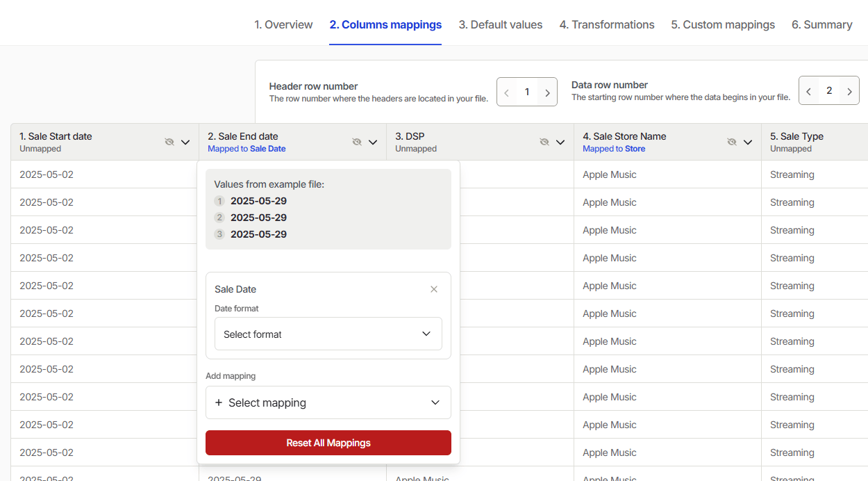Hide the Sale End date column
868x481 pixels.
(x=357, y=142)
